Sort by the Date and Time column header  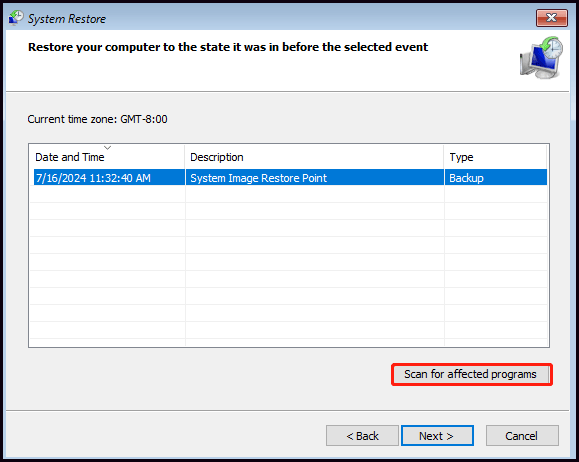(107, 157)
